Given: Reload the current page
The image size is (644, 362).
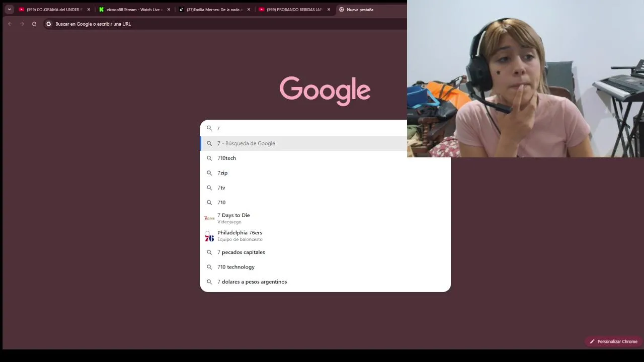Looking at the screenshot, I should pos(34,24).
